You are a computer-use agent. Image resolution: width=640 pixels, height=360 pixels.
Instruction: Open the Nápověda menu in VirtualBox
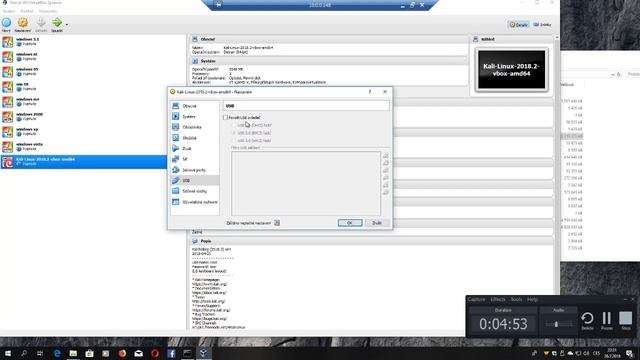[48, 11]
